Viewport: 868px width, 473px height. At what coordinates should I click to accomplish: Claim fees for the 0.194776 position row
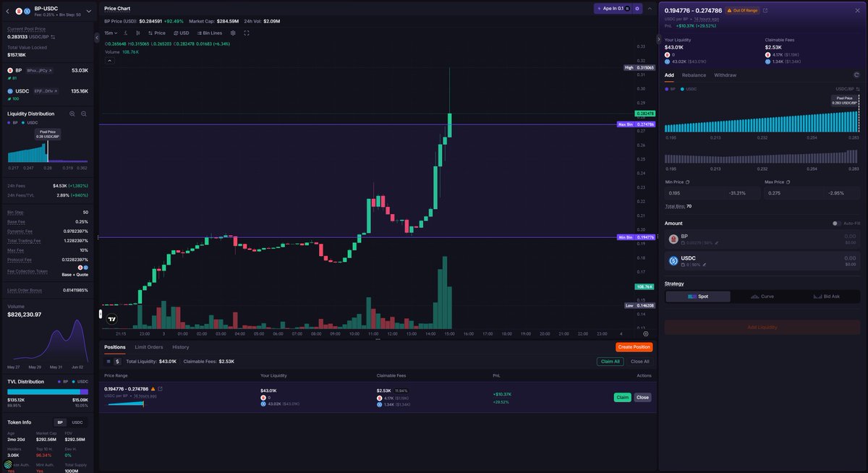[x=622, y=397]
